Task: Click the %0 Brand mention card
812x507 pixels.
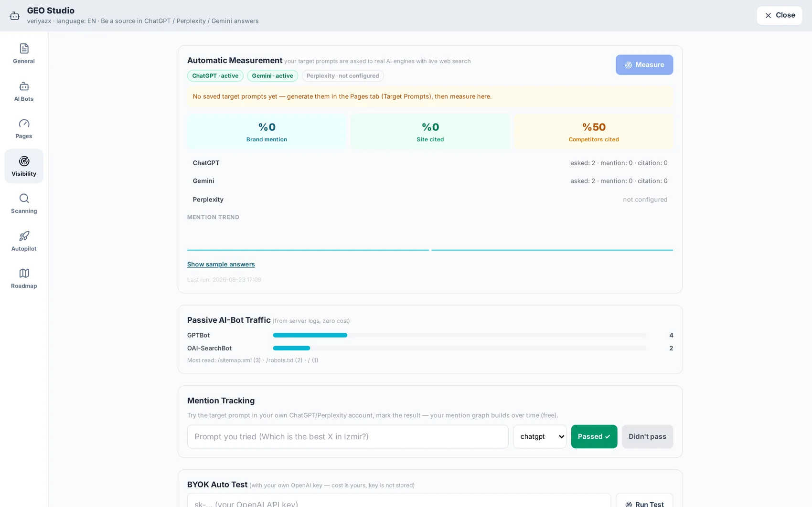Action: 267,132
